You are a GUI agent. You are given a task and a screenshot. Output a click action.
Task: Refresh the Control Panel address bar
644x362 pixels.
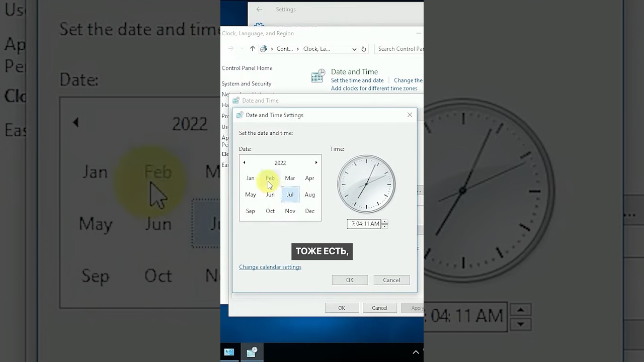[364, 49]
